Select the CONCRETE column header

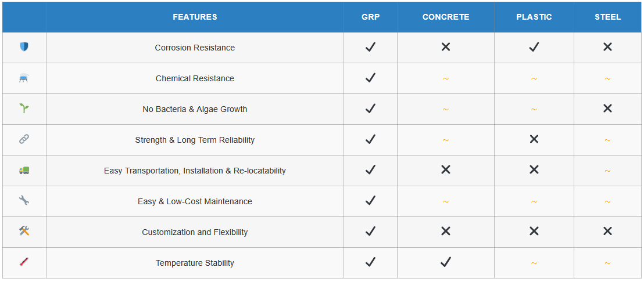click(445, 17)
